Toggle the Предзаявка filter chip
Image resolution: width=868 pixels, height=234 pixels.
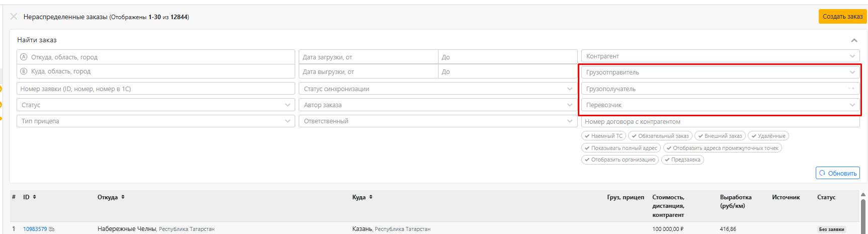tap(682, 160)
